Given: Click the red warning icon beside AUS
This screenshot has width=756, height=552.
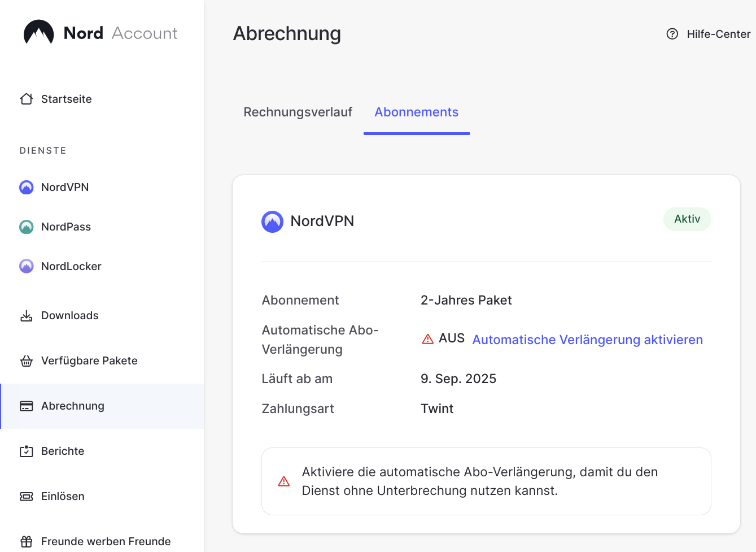Looking at the screenshot, I should pos(428,339).
